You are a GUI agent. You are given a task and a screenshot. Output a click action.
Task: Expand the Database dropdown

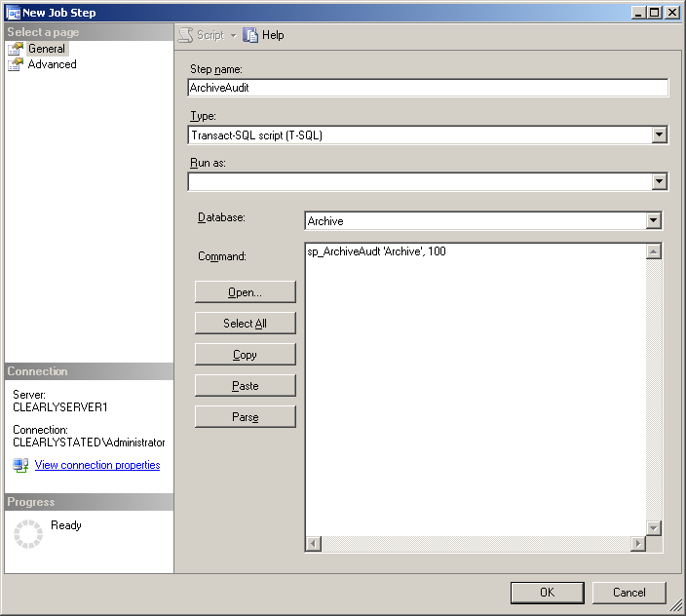[653, 221]
